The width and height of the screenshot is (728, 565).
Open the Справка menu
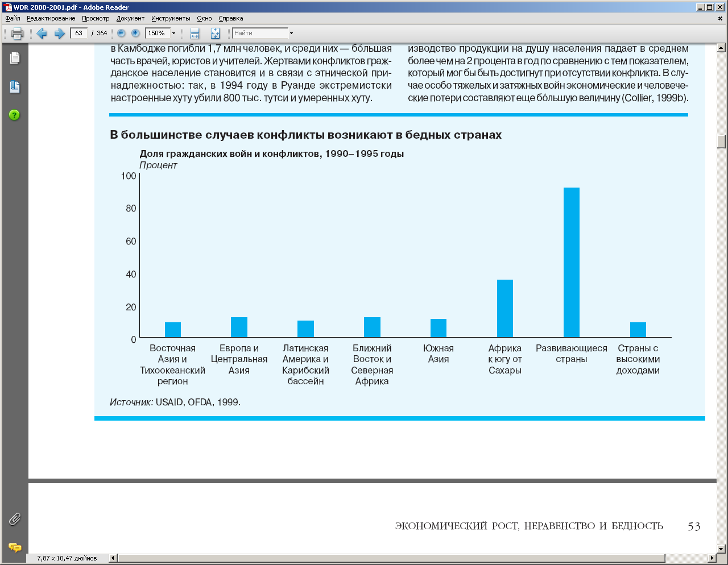click(230, 18)
